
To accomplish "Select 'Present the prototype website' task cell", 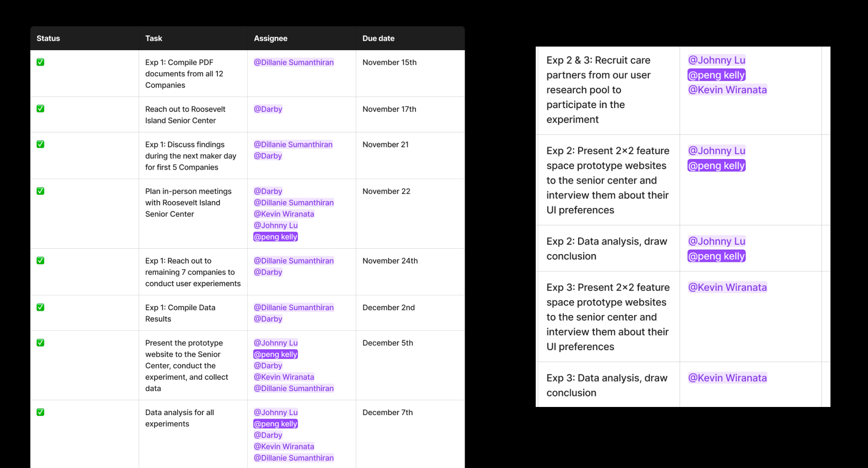I will point(193,365).
